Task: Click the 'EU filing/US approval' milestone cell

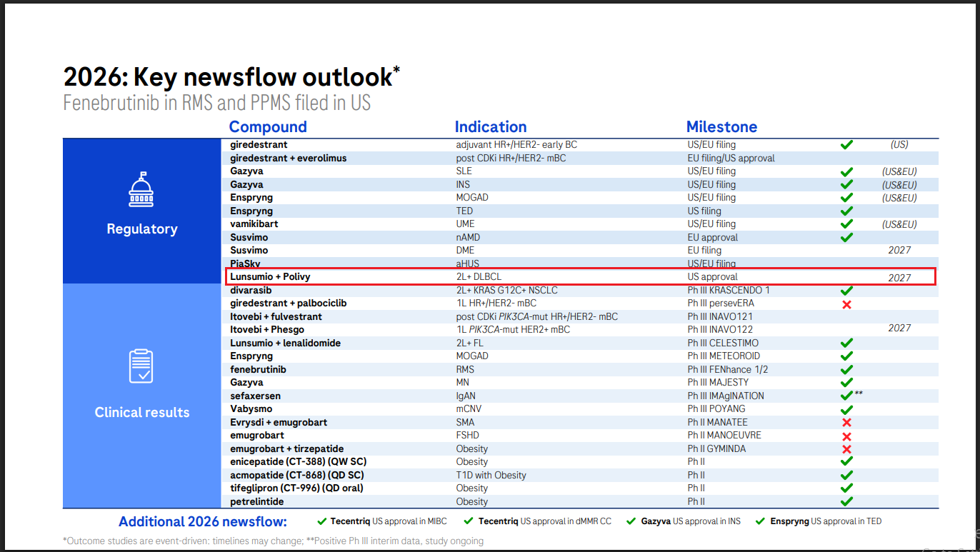Action: point(731,159)
